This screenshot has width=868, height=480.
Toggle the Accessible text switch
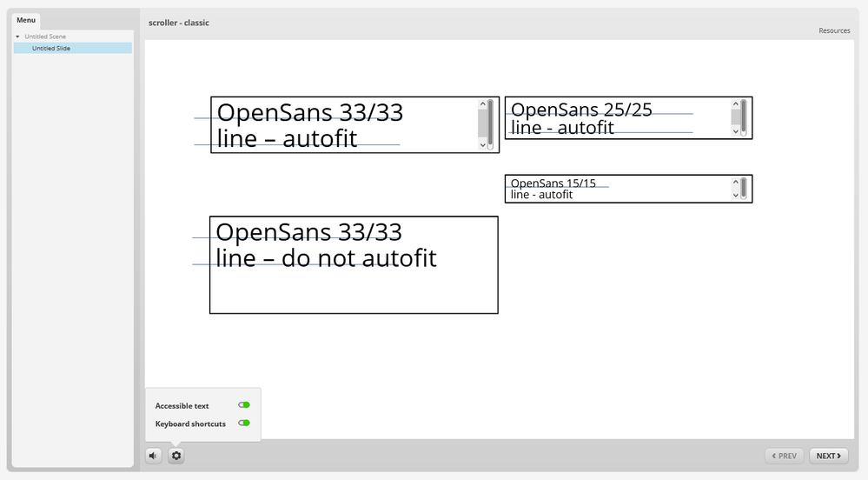(244, 405)
